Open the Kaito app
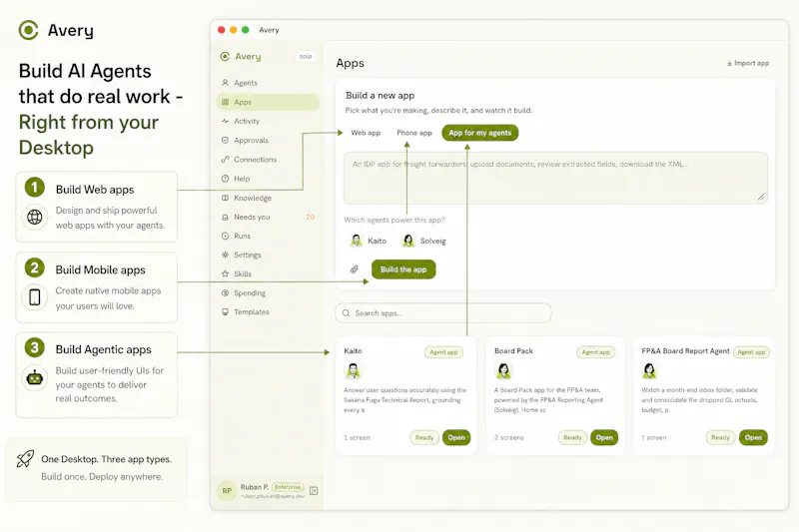Image resolution: width=799 pixels, height=532 pixels. [x=456, y=437]
